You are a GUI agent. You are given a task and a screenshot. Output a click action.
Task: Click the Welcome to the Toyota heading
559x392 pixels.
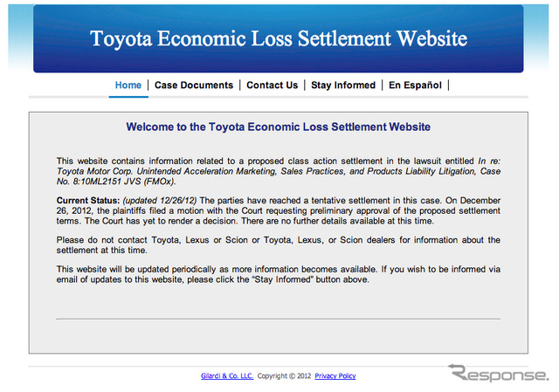278,127
